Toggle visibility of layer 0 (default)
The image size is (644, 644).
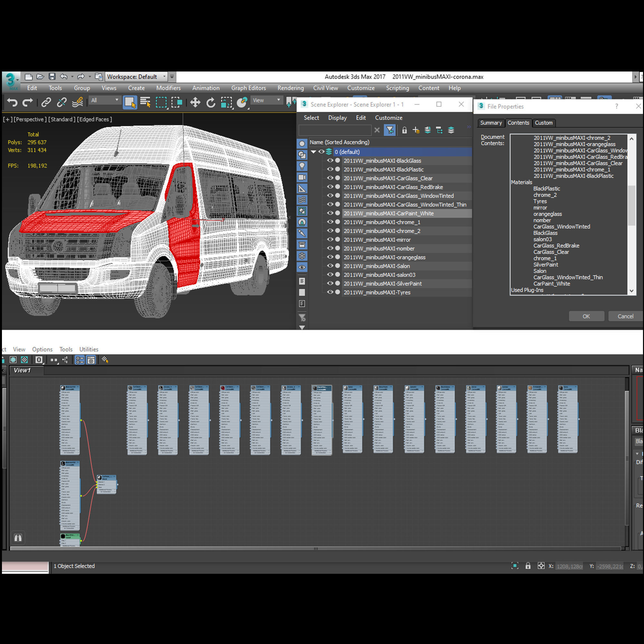[321, 152]
